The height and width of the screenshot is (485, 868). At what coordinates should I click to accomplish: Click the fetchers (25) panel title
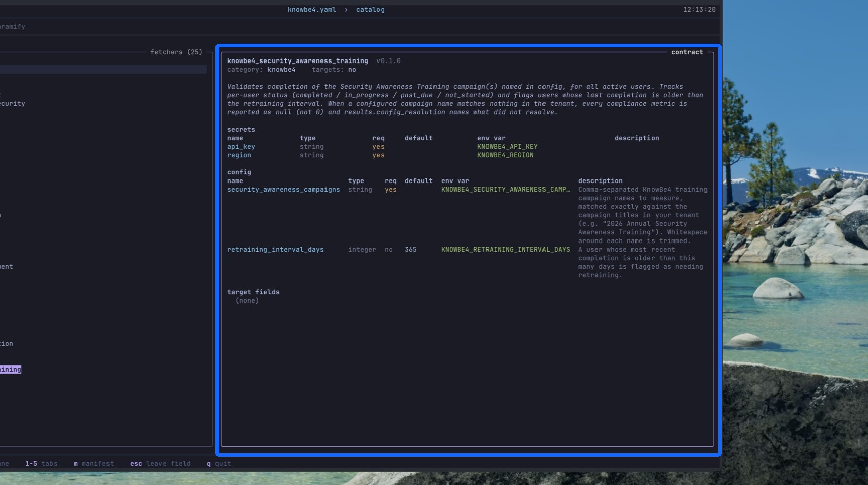[176, 52]
